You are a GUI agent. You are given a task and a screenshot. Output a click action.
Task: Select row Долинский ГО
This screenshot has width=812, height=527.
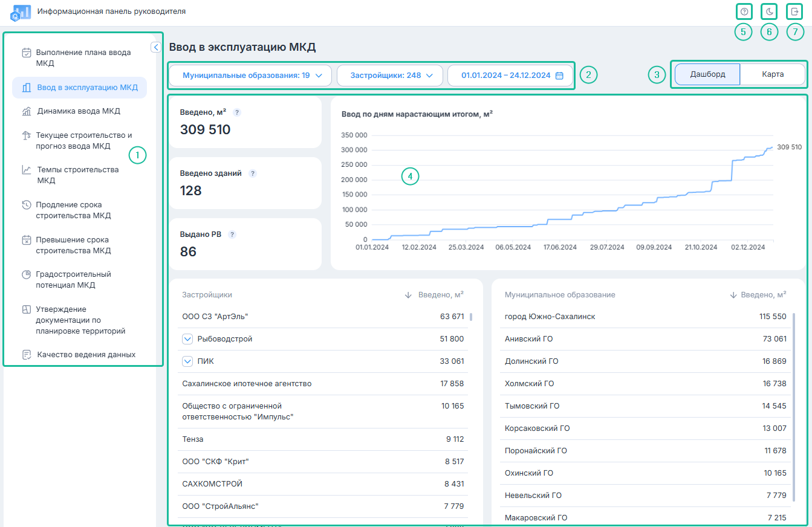[646, 361]
